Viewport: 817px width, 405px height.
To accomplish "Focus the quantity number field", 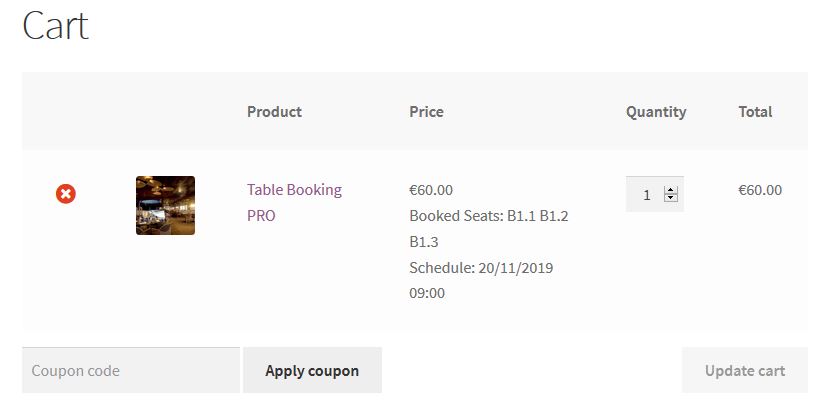I will click(646, 195).
